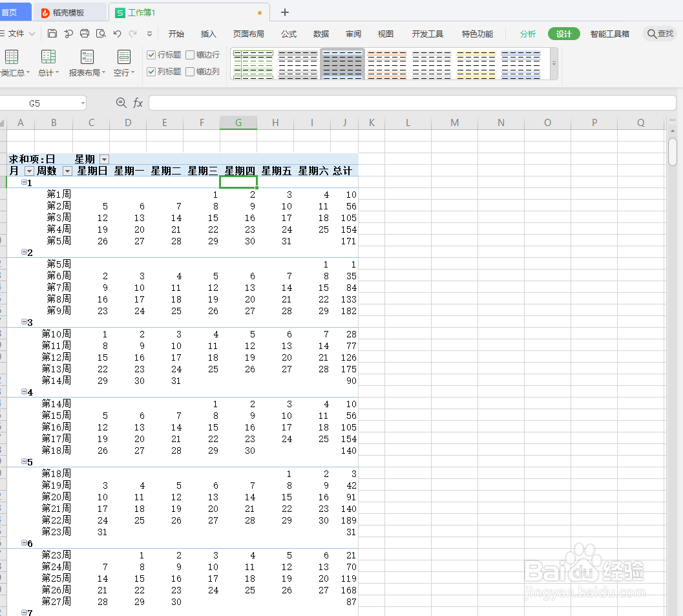This screenshot has height=616, width=683.
Task: Switch to 视图 ribbon tab
Action: (x=386, y=34)
